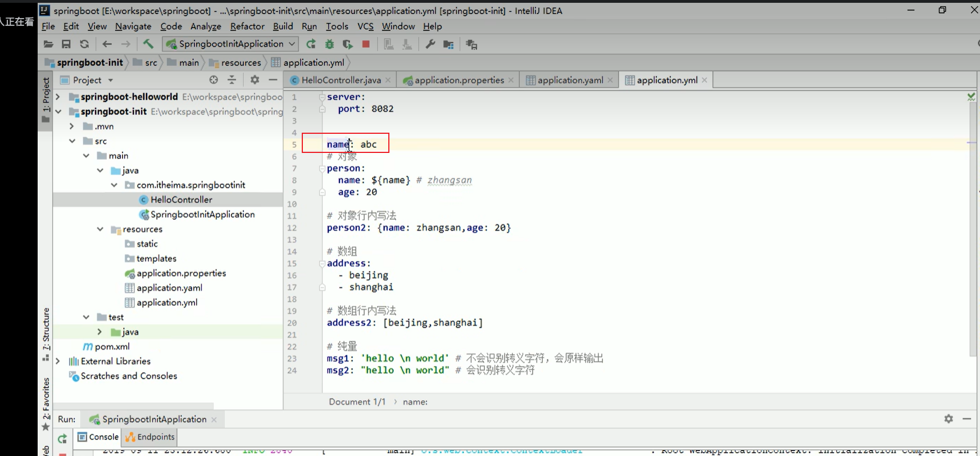Screen dimensions: 980x456
Task: Select Scratches and Consoles node
Action: click(122, 376)
